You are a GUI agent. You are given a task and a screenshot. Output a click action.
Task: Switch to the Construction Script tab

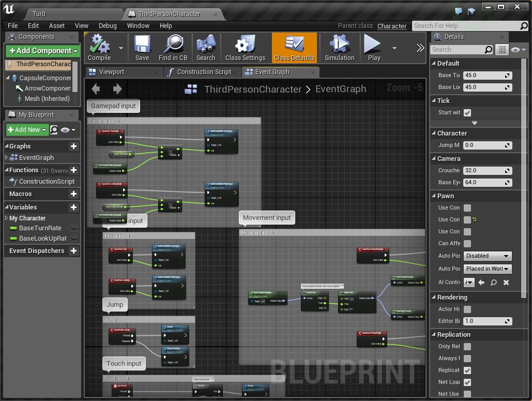(202, 72)
